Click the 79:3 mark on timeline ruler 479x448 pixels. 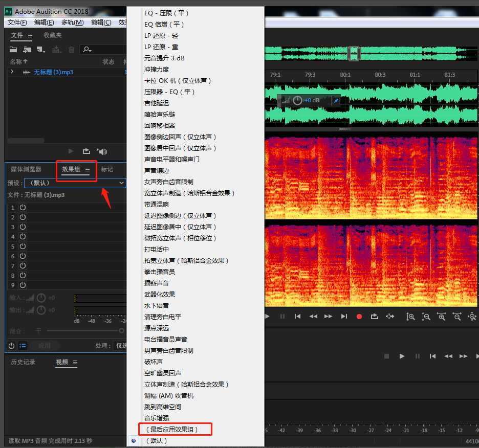(x=310, y=75)
